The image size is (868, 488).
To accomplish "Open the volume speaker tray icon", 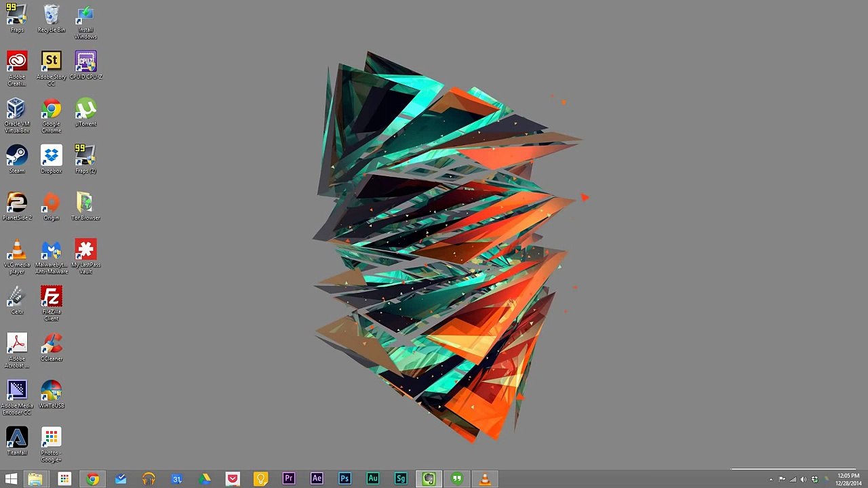I will pyautogui.click(x=804, y=480).
